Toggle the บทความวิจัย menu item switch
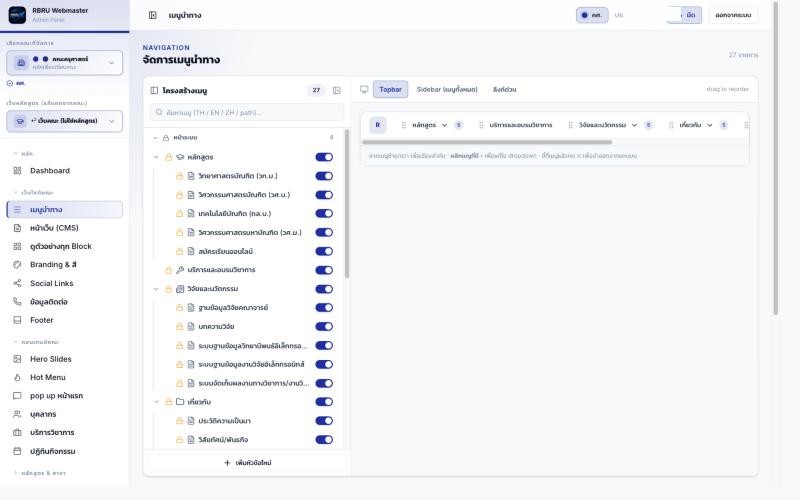This screenshot has height=500, width=800. pyautogui.click(x=324, y=327)
